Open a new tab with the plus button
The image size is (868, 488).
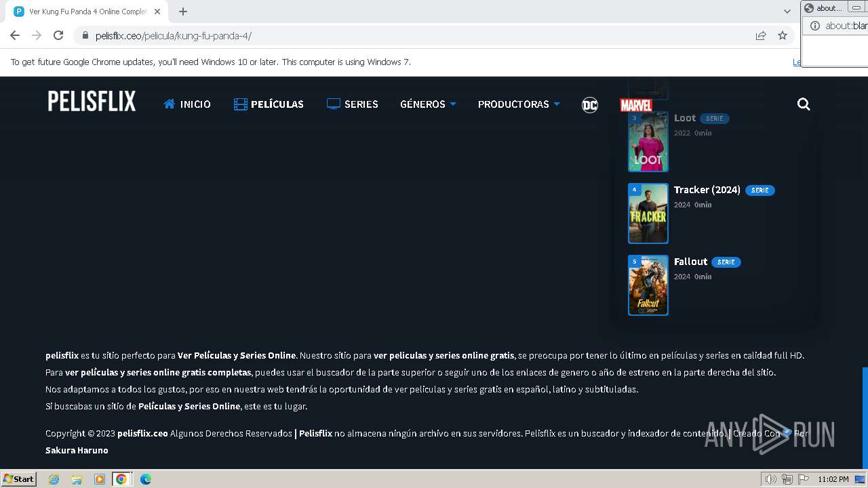pos(183,12)
